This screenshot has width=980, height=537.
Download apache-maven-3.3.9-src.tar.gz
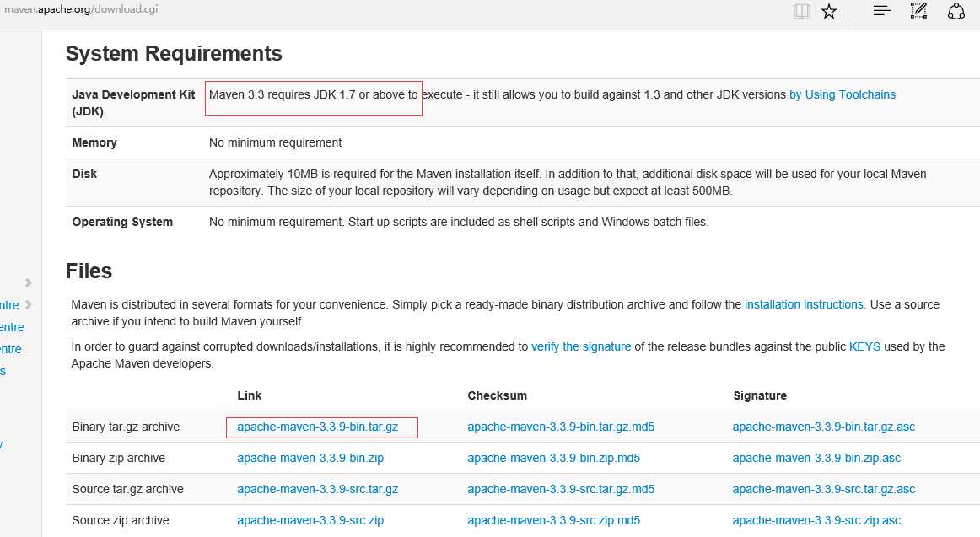(x=317, y=489)
